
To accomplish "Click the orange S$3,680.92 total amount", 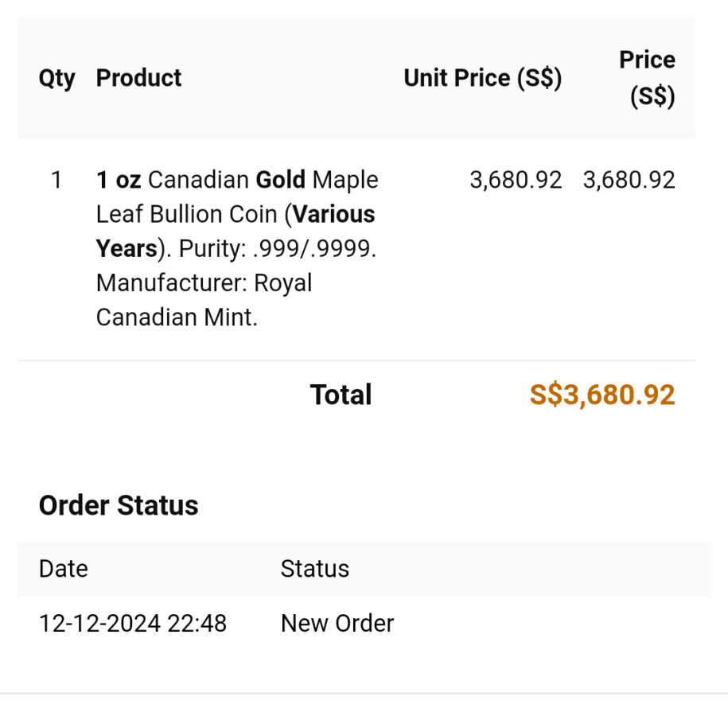I will tap(602, 395).
